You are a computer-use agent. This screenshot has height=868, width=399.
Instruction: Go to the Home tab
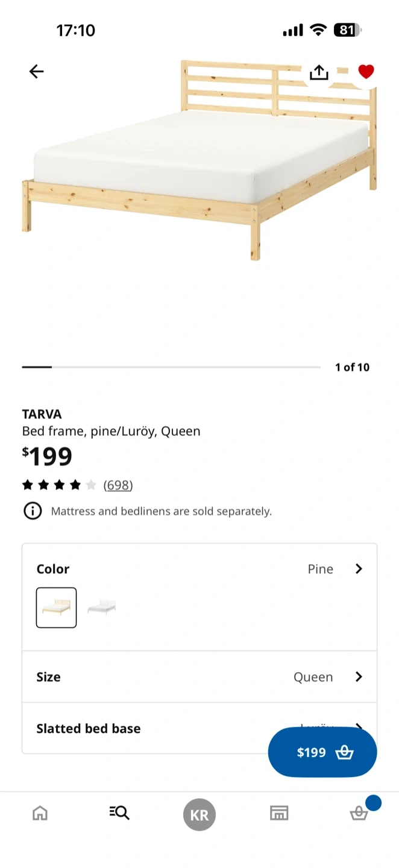[40, 813]
